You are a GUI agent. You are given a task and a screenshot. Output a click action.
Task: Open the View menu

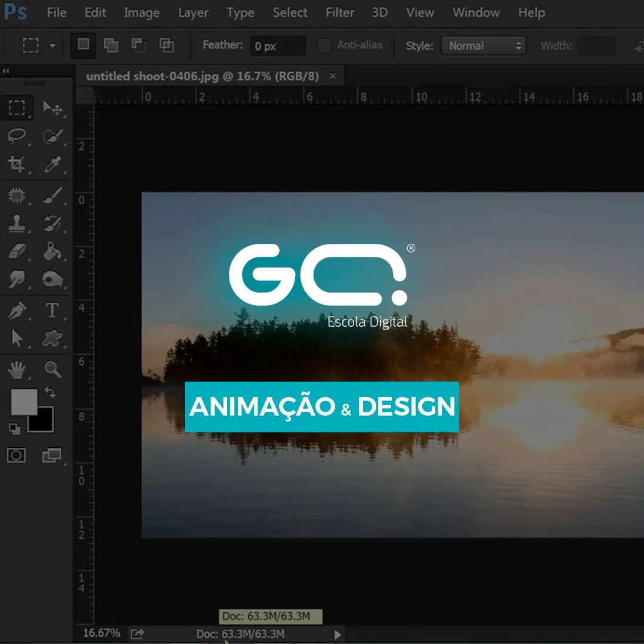tap(420, 13)
